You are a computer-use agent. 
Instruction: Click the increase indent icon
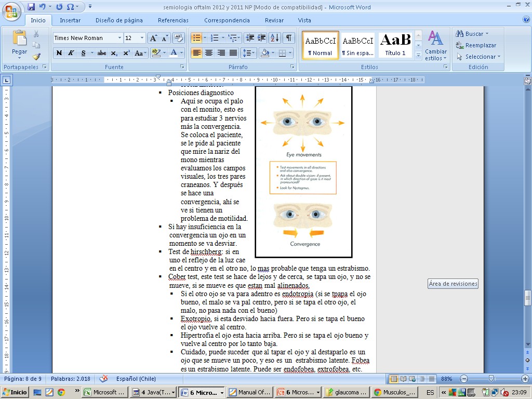coord(262,38)
